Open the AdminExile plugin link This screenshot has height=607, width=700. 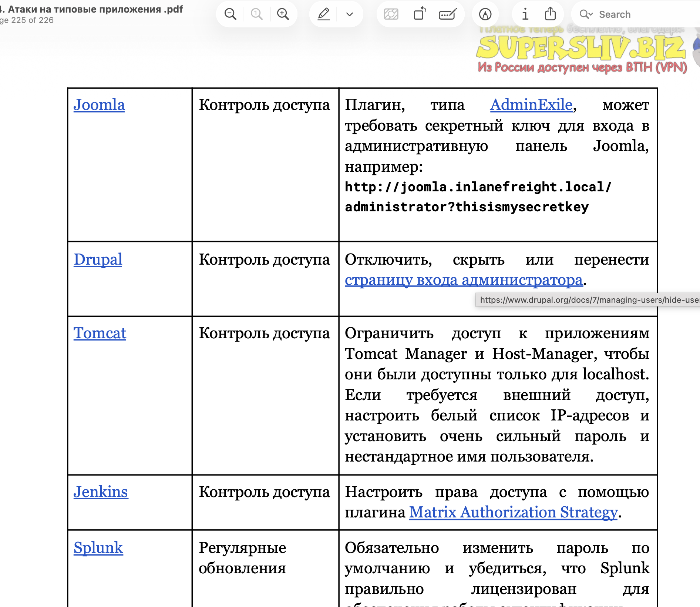(x=531, y=105)
